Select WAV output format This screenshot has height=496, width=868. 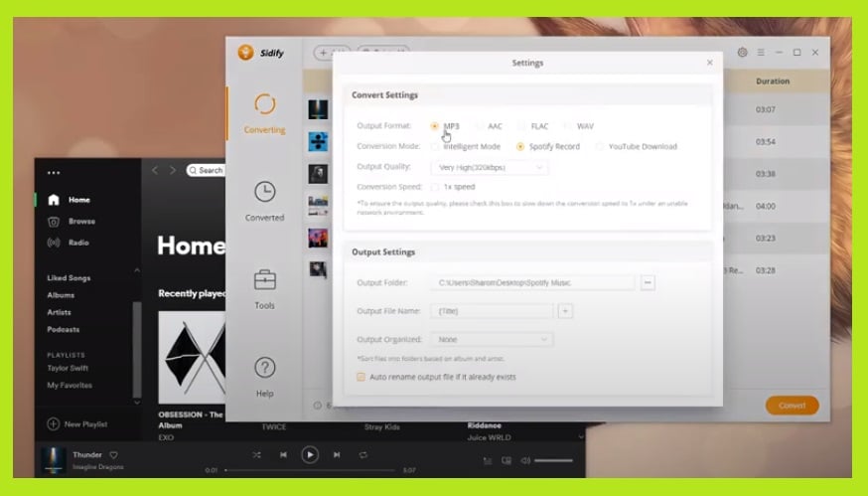pos(568,126)
